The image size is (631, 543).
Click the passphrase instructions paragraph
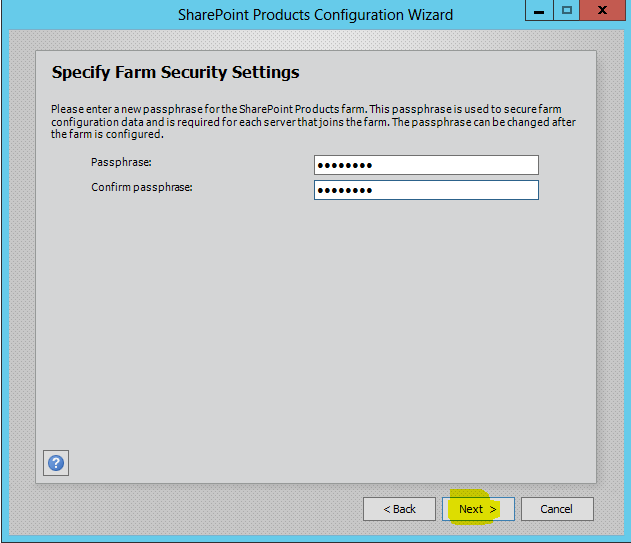pos(313,122)
